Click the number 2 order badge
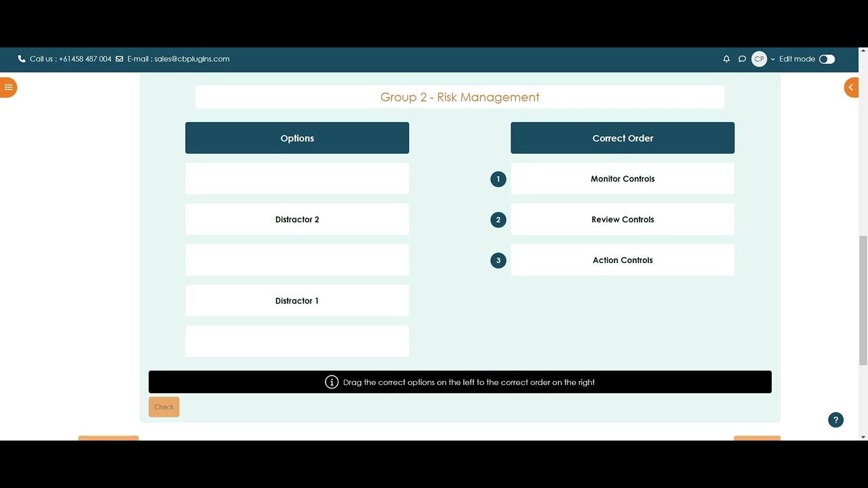Viewport: 868px width, 488px height. point(498,220)
